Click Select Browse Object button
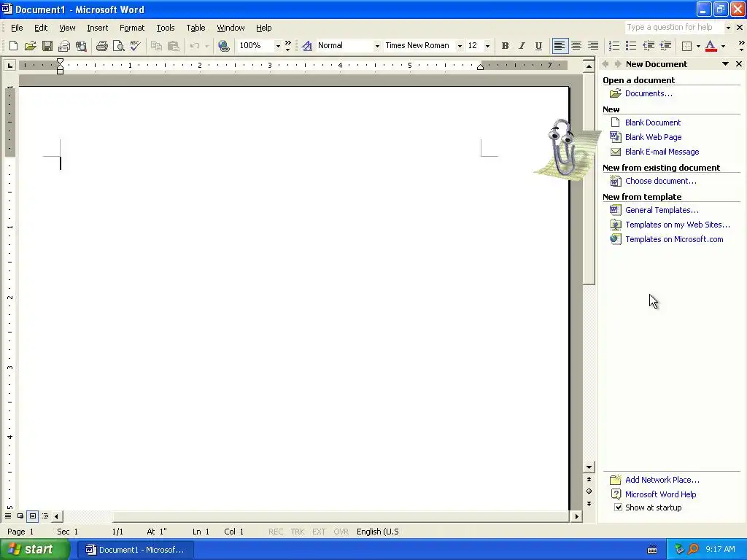This screenshot has height=560, width=747. [x=589, y=491]
